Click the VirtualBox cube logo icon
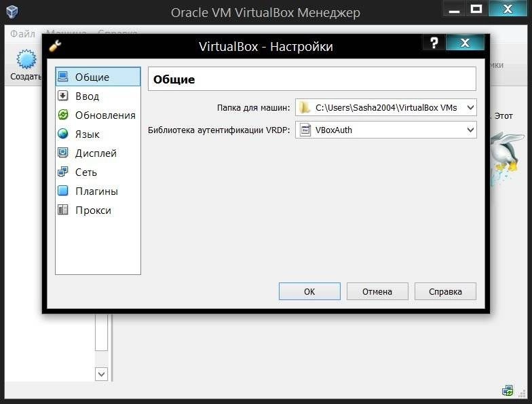The width and height of the screenshot is (532, 404). [12, 12]
